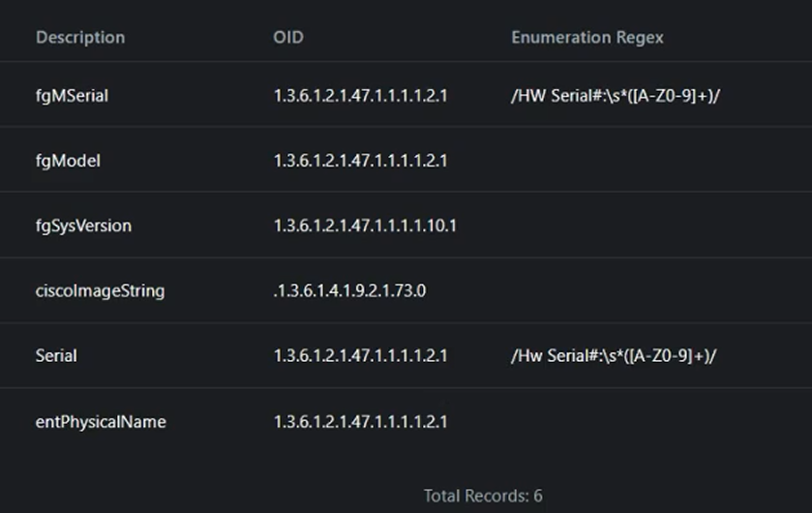
Task: Click the Total Records: 6 footer text
Action: [x=483, y=496]
